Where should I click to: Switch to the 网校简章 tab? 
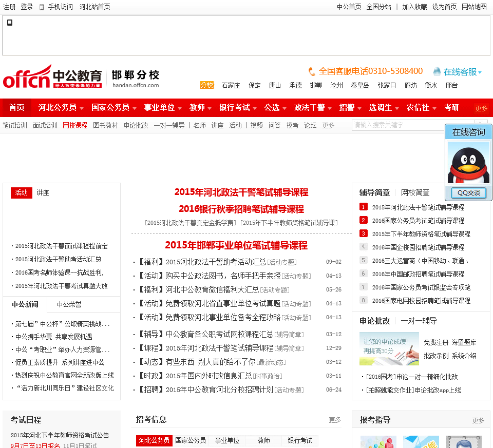pos(415,192)
